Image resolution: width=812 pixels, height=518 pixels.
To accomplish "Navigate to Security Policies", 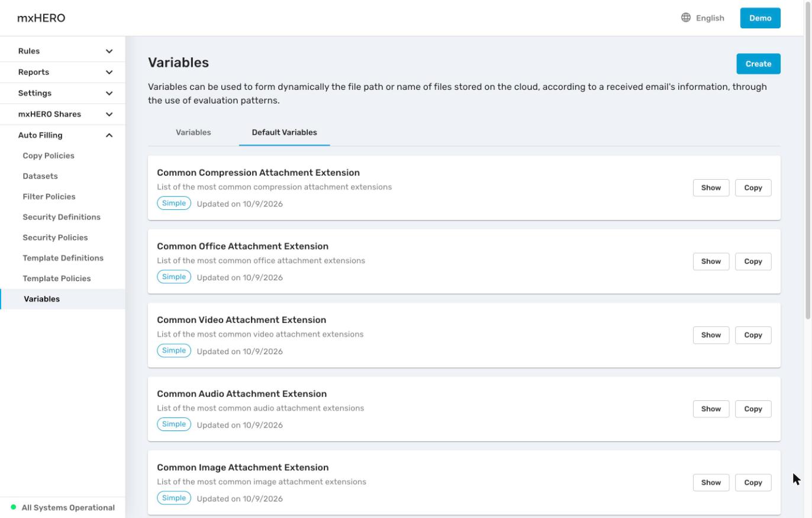I will tap(55, 238).
